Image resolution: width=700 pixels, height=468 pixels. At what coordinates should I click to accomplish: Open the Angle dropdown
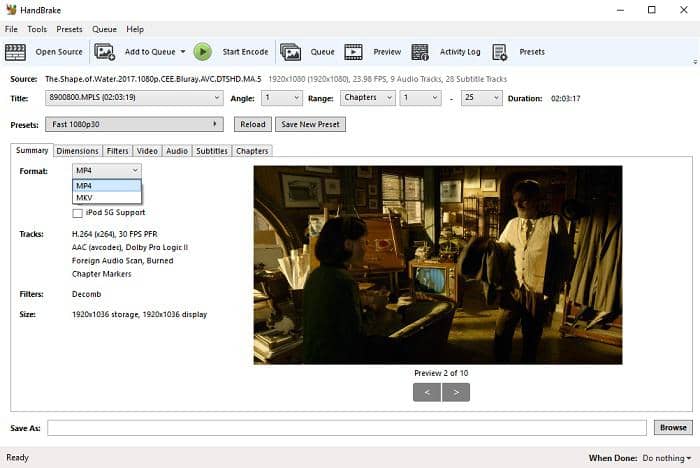tap(282, 98)
